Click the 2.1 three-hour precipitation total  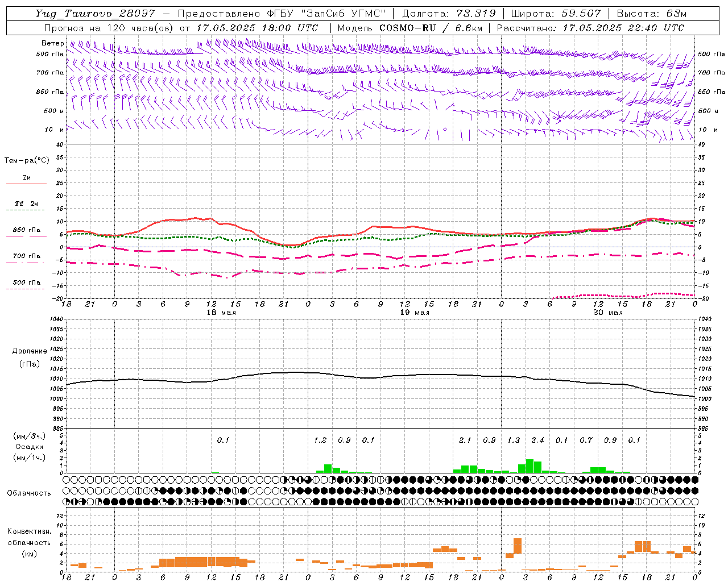(465, 440)
